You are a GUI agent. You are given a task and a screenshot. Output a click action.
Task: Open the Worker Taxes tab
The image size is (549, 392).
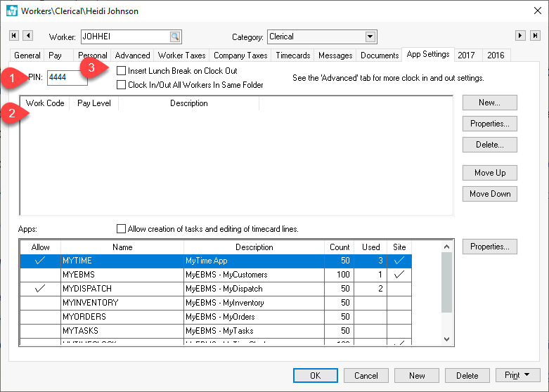coord(181,55)
